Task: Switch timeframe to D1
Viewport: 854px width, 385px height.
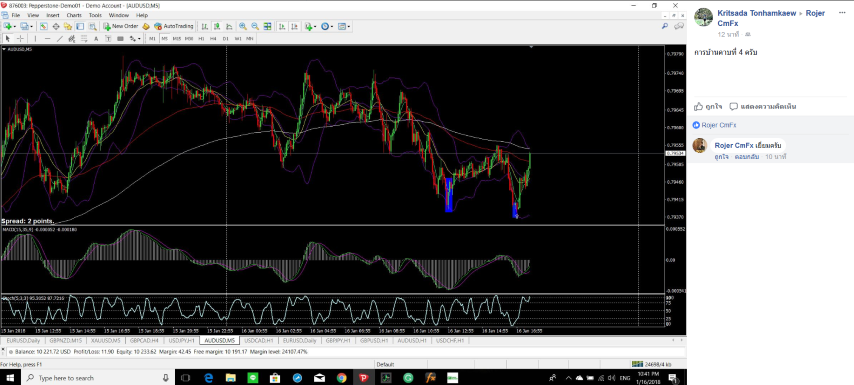Action: [225, 39]
